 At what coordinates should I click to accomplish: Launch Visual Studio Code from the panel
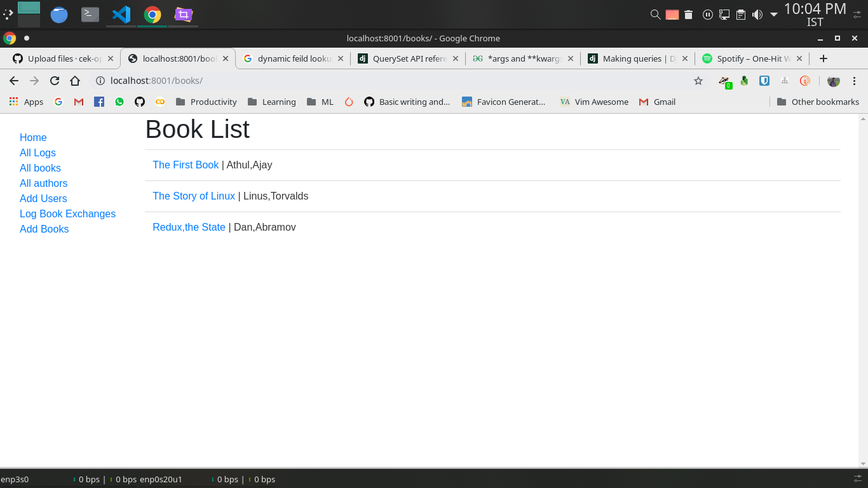(x=121, y=14)
